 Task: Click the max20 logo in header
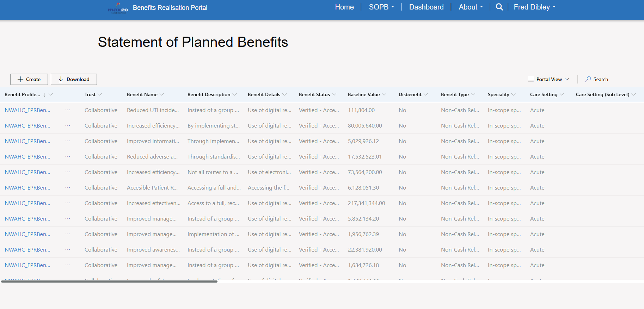118,8
